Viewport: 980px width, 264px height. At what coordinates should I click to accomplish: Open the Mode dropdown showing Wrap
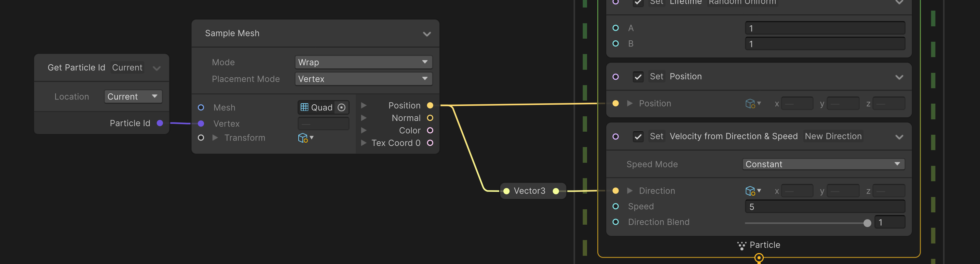[363, 62]
